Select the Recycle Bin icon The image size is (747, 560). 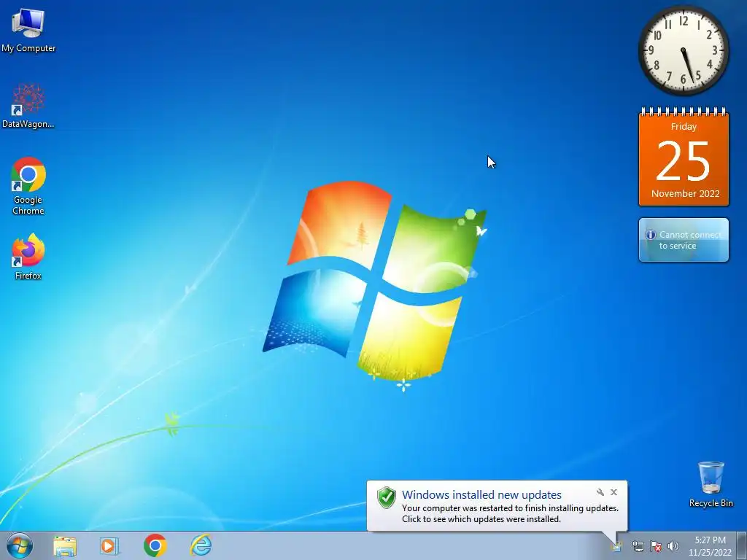pyautogui.click(x=711, y=484)
